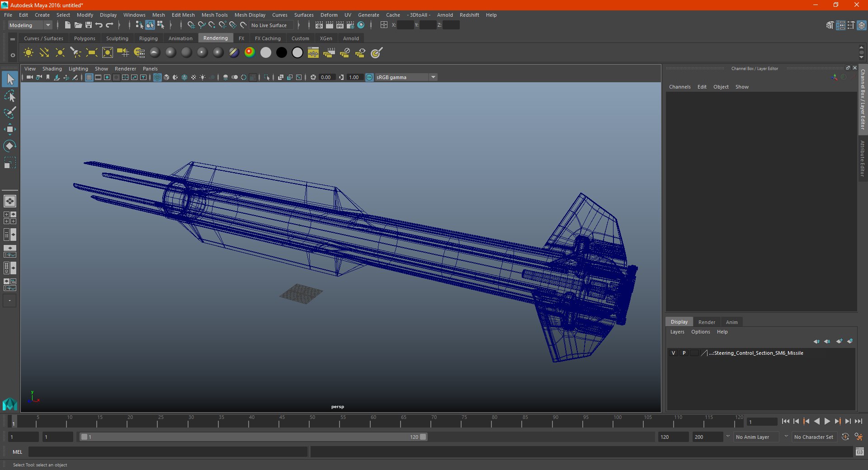
Task: Assign the ramp shader shelf icon
Action: (x=250, y=52)
